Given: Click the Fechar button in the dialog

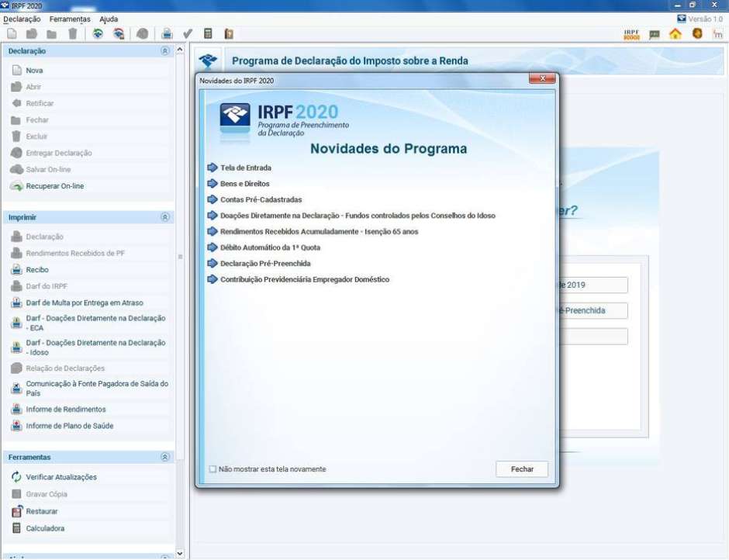Looking at the screenshot, I should click(522, 469).
